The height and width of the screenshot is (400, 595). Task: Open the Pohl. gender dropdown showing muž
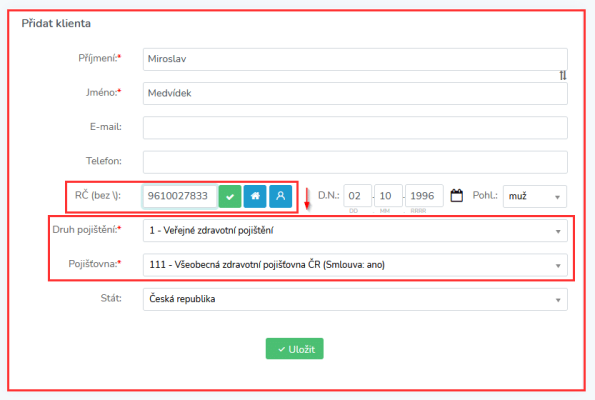coord(535,196)
